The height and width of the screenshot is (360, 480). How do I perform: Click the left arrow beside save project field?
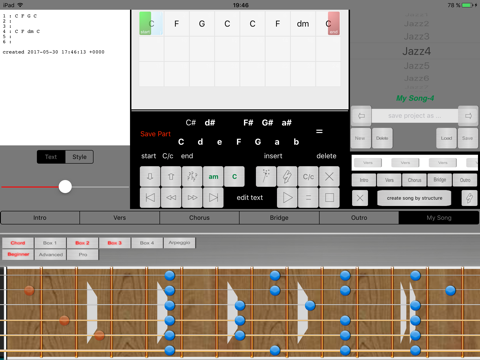pyautogui.click(x=361, y=116)
